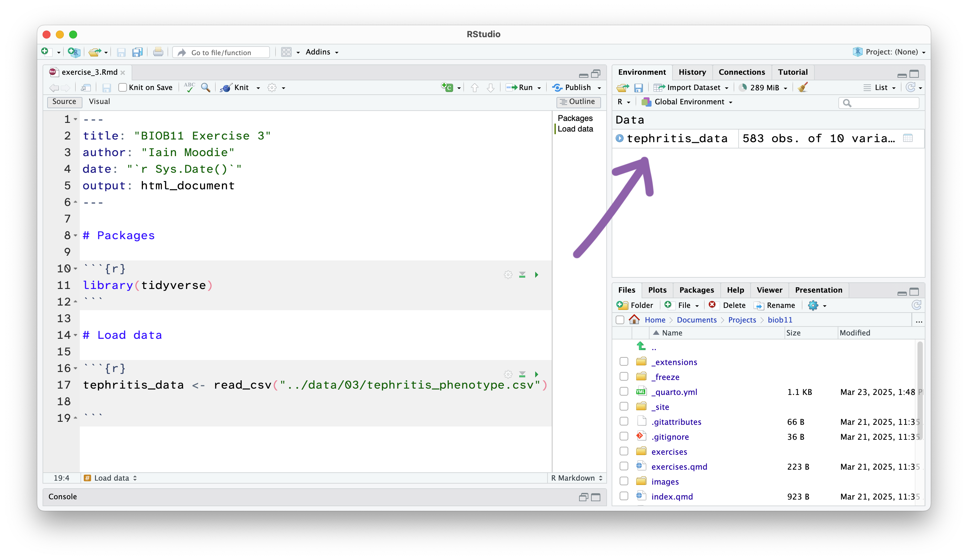This screenshot has height=560, width=968.
Task: Expand tephritis_data structure with blue arrow
Action: coord(619,138)
